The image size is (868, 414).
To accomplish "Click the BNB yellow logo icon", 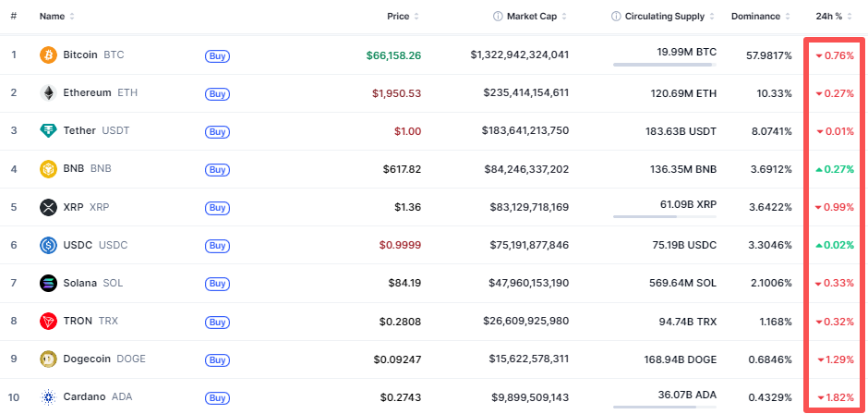I will (x=48, y=169).
